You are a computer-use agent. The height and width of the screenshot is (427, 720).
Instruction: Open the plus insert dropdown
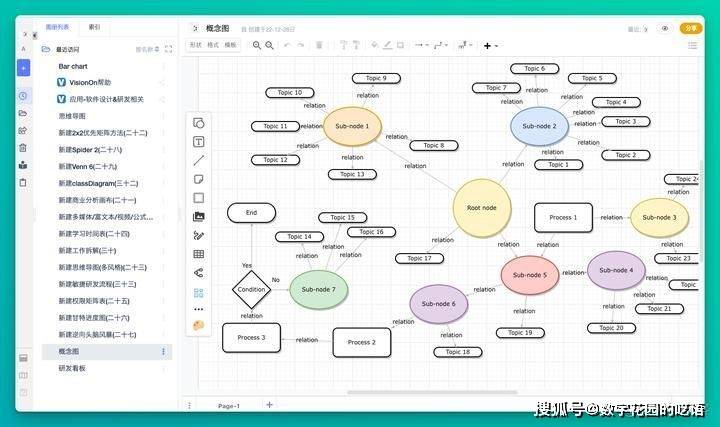point(490,45)
